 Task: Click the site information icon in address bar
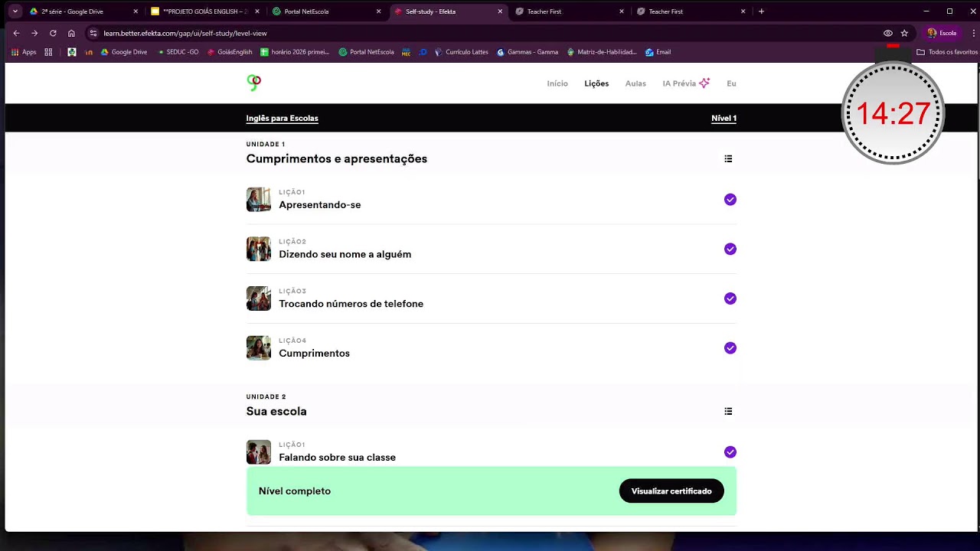click(93, 34)
